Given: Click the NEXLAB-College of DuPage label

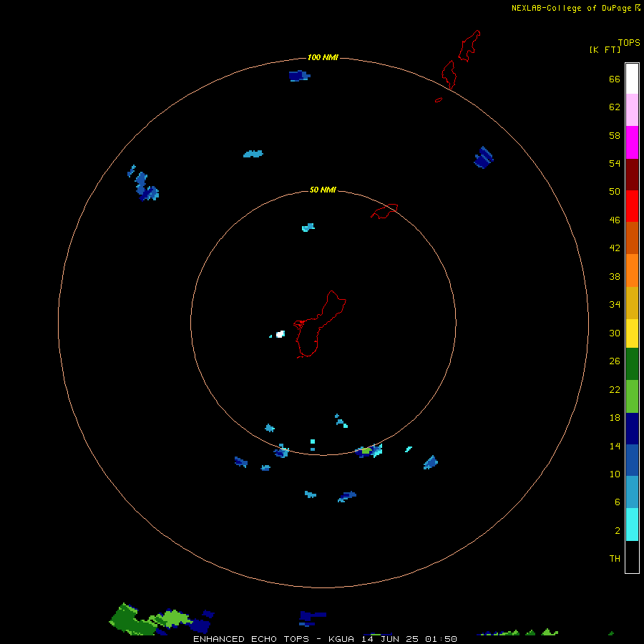Looking at the screenshot, I should (571, 8).
